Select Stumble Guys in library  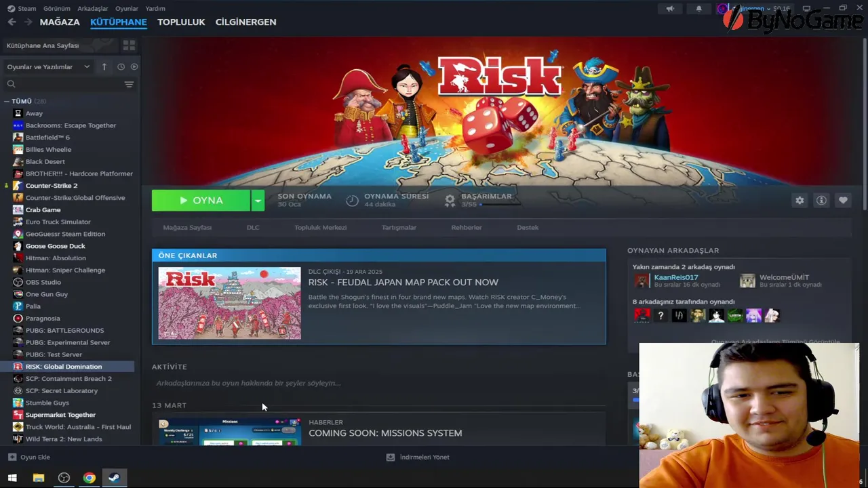pyautogui.click(x=47, y=403)
